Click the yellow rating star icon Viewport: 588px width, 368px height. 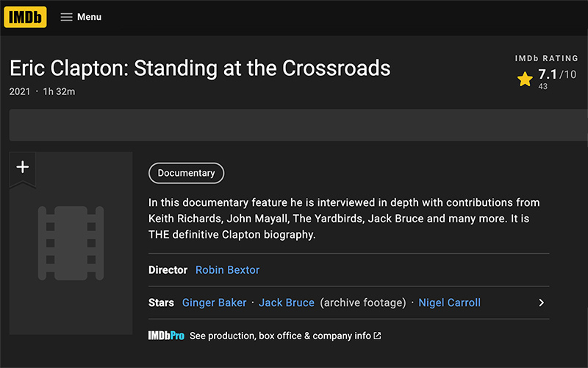[x=525, y=79]
